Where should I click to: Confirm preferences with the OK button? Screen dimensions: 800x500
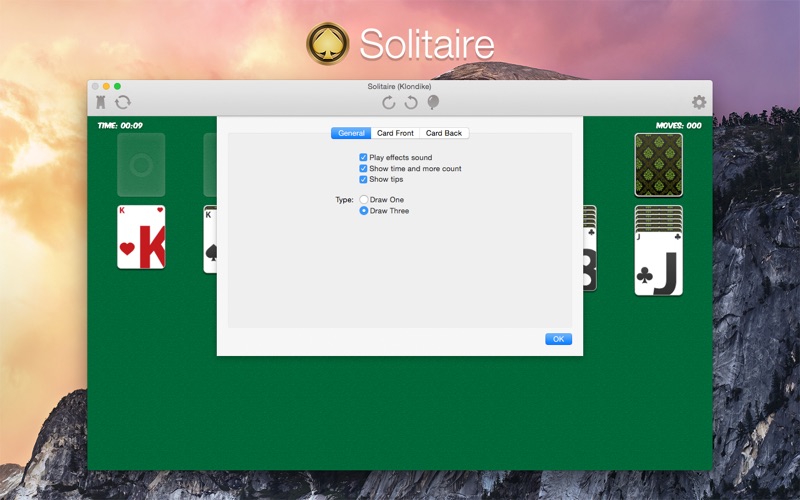[x=558, y=339]
